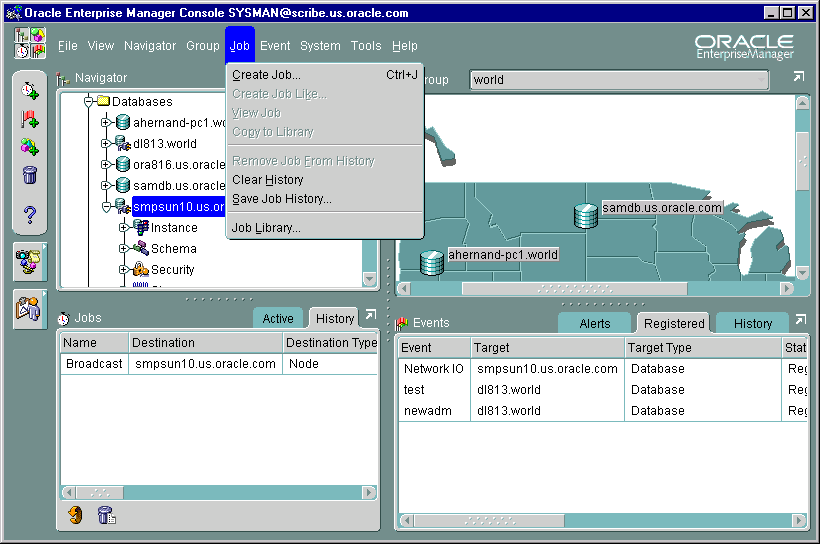Click the Group name field showing world
820x544 pixels.
coord(618,80)
